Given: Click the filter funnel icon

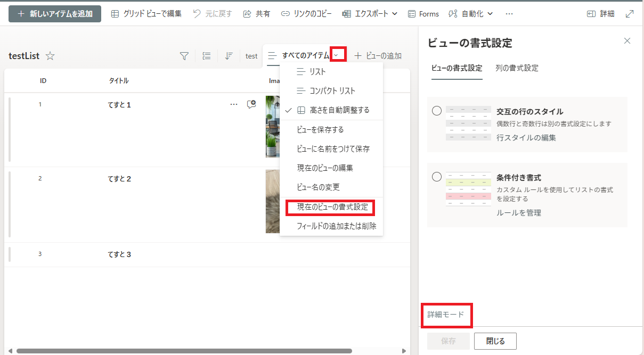Looking at the screenshot, I should coord(184,56).
